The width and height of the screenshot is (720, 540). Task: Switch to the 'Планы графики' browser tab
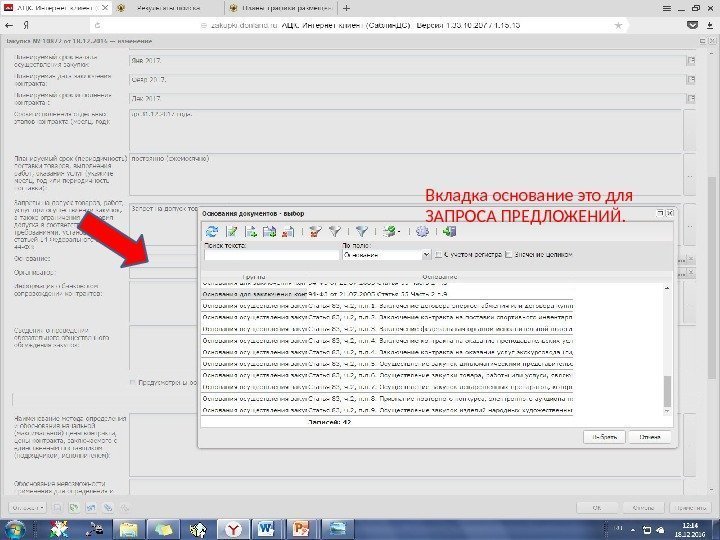pyautogui.click(x=281, y=8)
